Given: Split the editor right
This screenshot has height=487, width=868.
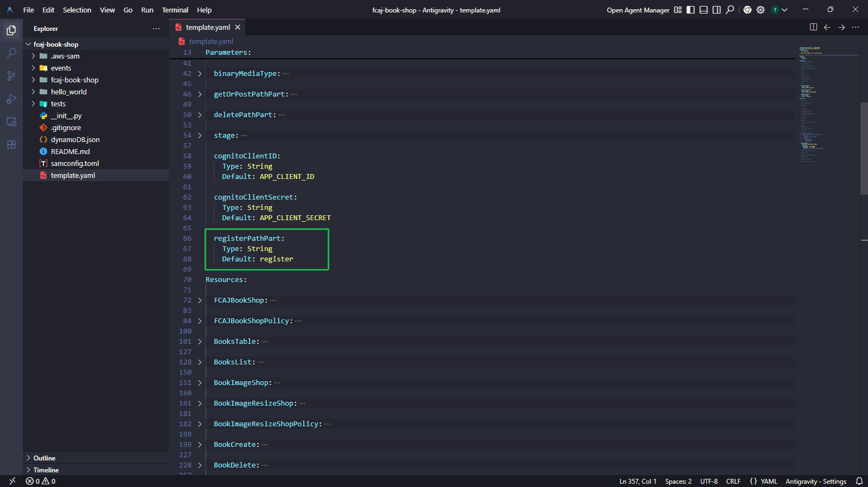Looking at the screenshot, I should pyautogui.click(x=813, y=27).
